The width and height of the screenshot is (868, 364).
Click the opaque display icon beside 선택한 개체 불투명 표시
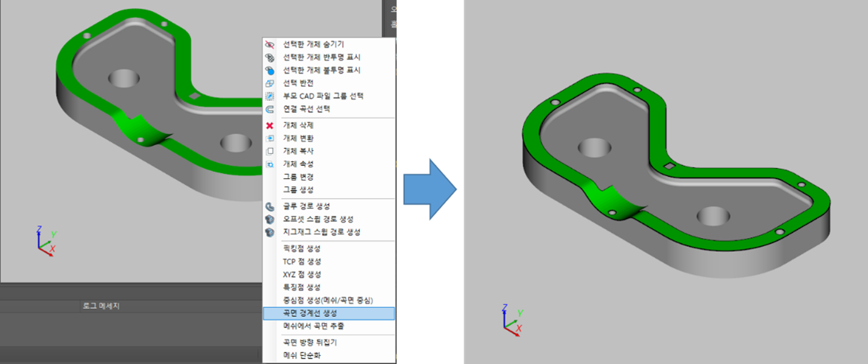click(x=269, y=70)
